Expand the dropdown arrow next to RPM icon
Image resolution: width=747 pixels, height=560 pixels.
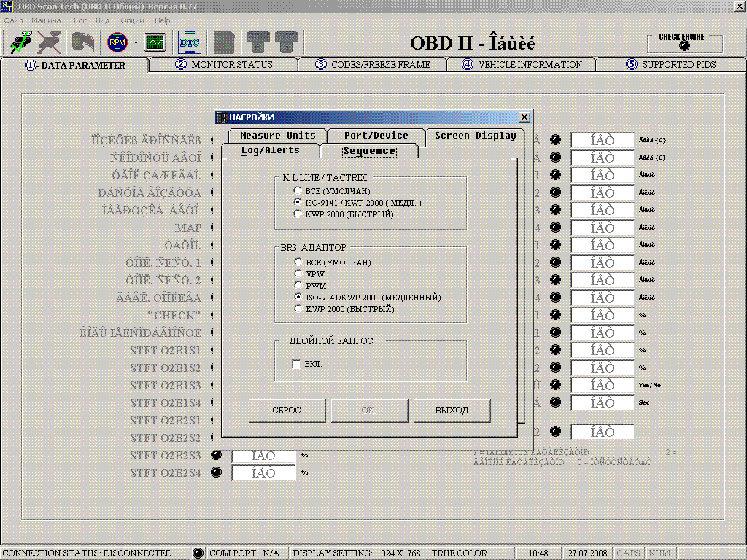(x=136, y=43)
